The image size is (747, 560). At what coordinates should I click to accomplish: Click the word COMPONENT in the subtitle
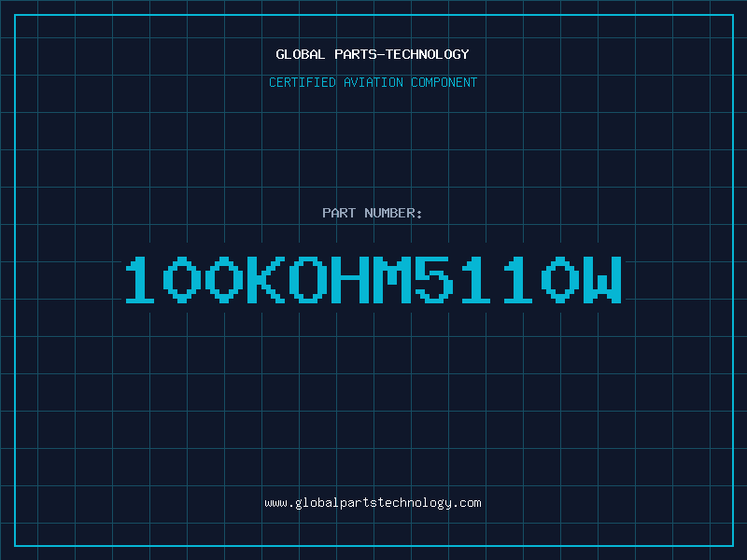(x=444, y=82)
